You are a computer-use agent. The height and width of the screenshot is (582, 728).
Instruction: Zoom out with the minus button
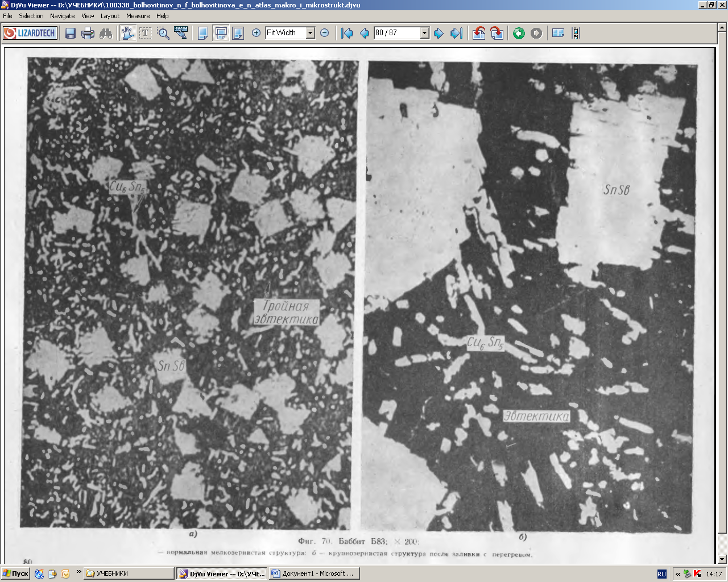[325, 33]
